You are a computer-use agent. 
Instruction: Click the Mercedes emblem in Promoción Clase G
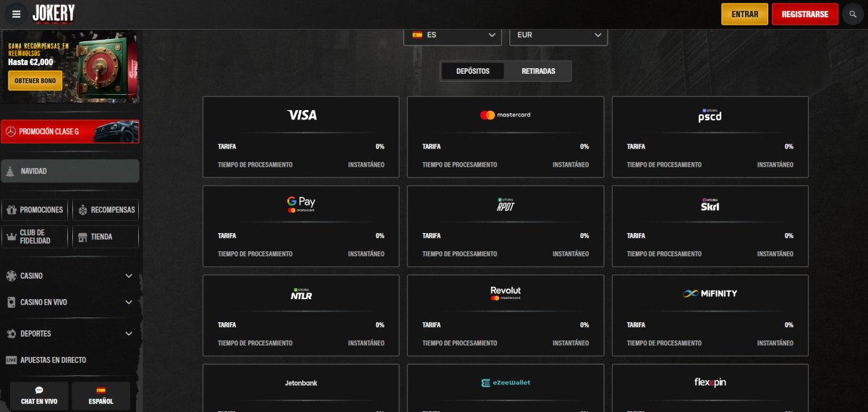coord(11,132)
